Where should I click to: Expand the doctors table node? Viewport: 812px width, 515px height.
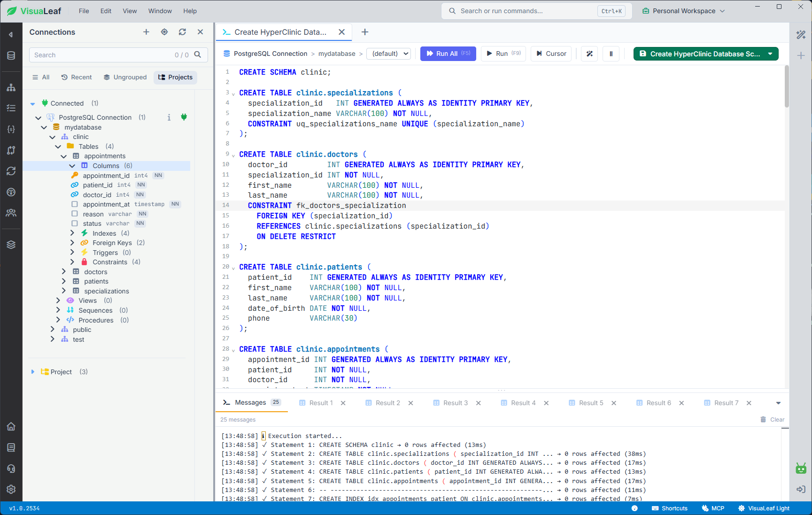tap(64, 271)
